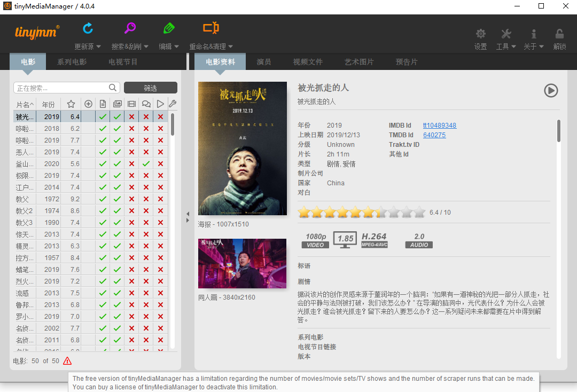This screenshot has height=392, width=577.
Task: Switch to the 电视节目 tab
Action: (123, 62)
